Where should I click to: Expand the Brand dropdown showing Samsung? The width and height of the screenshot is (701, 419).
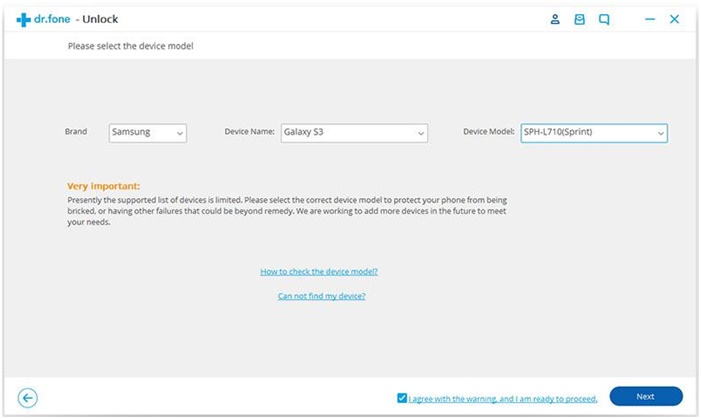(x=147, y=132)
